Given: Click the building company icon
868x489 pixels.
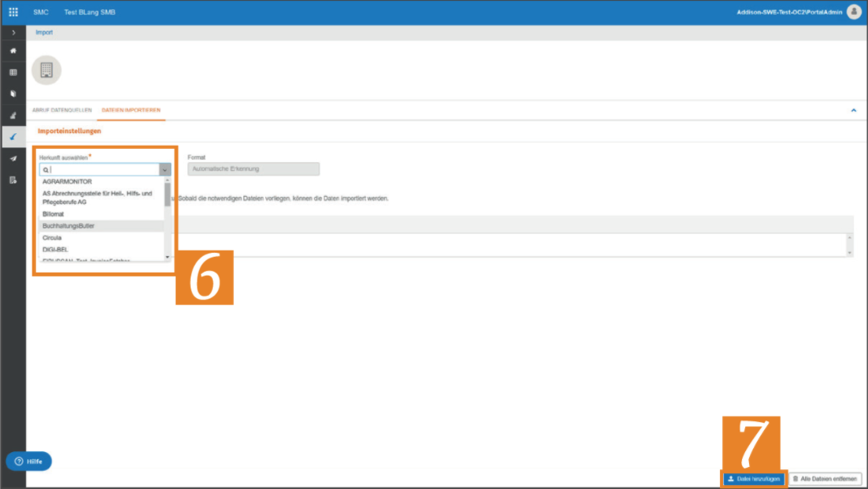Looking at the screenshot, I should (x=46, y=70).
